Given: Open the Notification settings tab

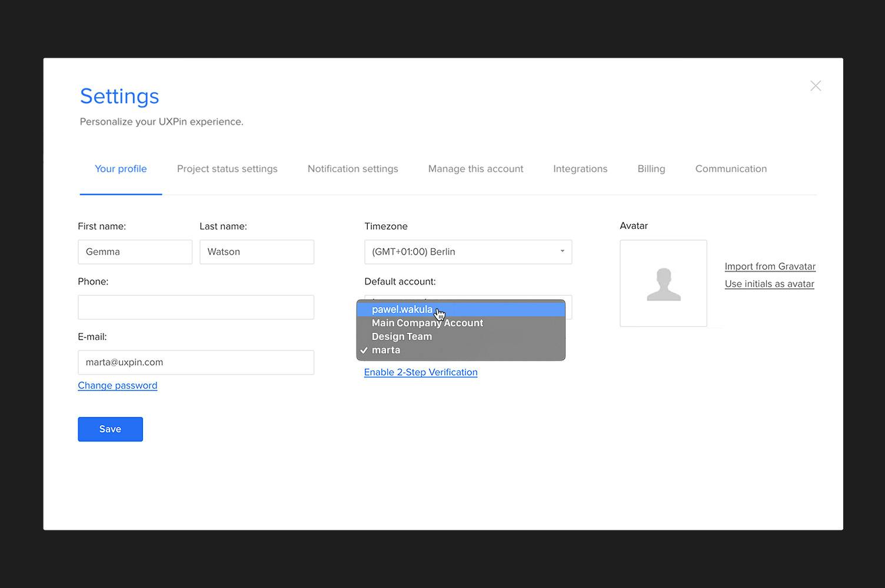Looking at the screenshot, I should (352, 169).
